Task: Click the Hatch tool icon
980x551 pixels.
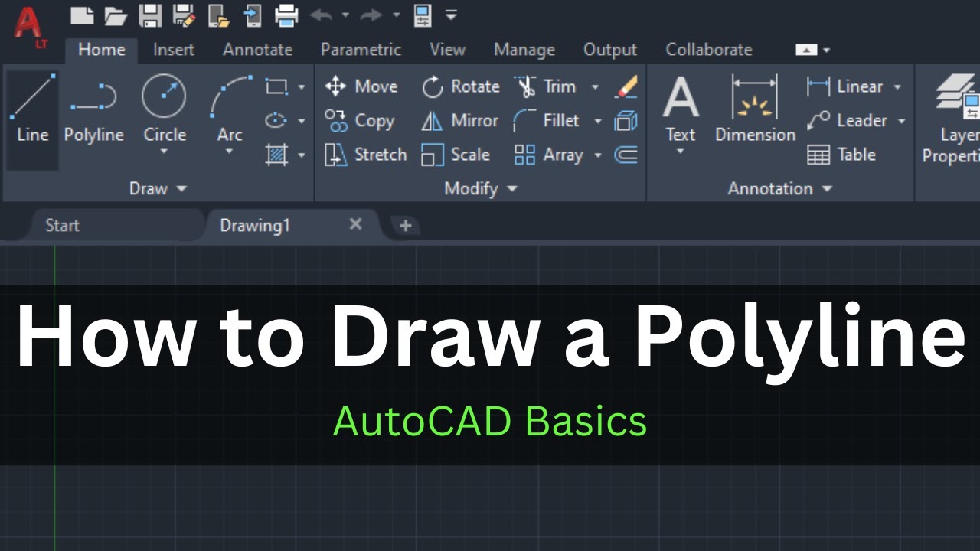Action: (276, 155)
